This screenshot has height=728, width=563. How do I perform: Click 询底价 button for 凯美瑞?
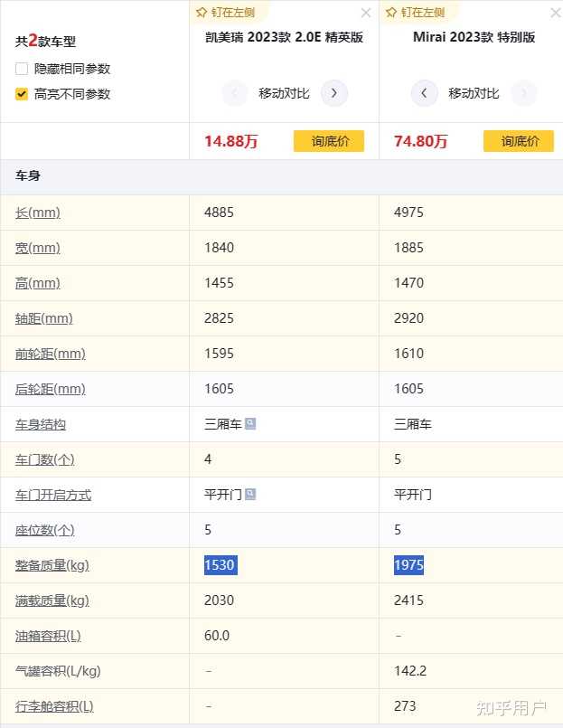(x=329, y=141)
